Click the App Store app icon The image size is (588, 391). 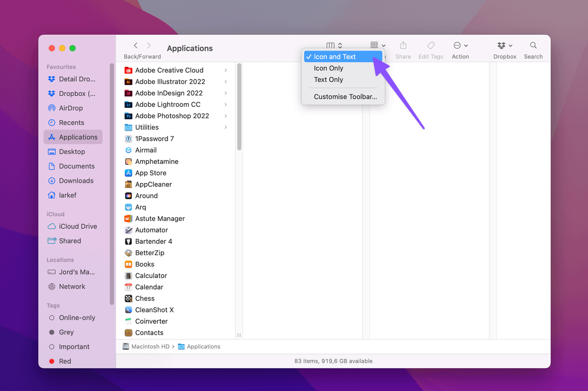click(x=128, y=173)
